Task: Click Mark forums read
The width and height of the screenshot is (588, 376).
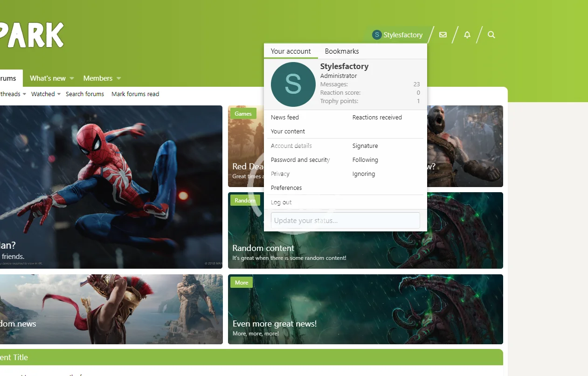Action: [x=135, y=94]
